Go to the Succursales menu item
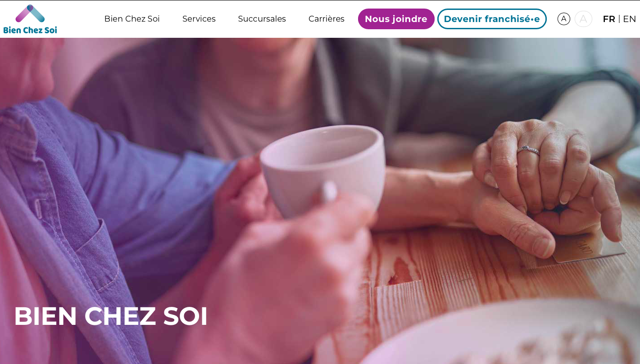640x364 pixels. (x=262, y=19)
